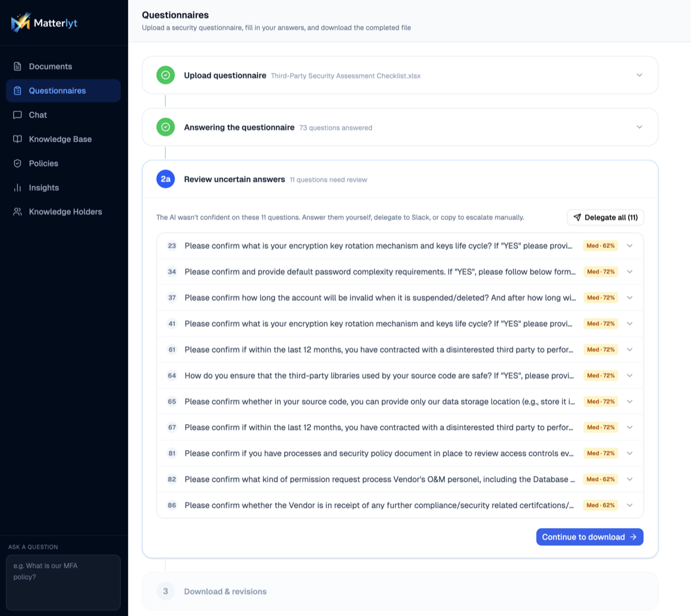Open the Insights page
Viewport: 691px width, 616px height.
pyautogui.click(x=63, y=188)
